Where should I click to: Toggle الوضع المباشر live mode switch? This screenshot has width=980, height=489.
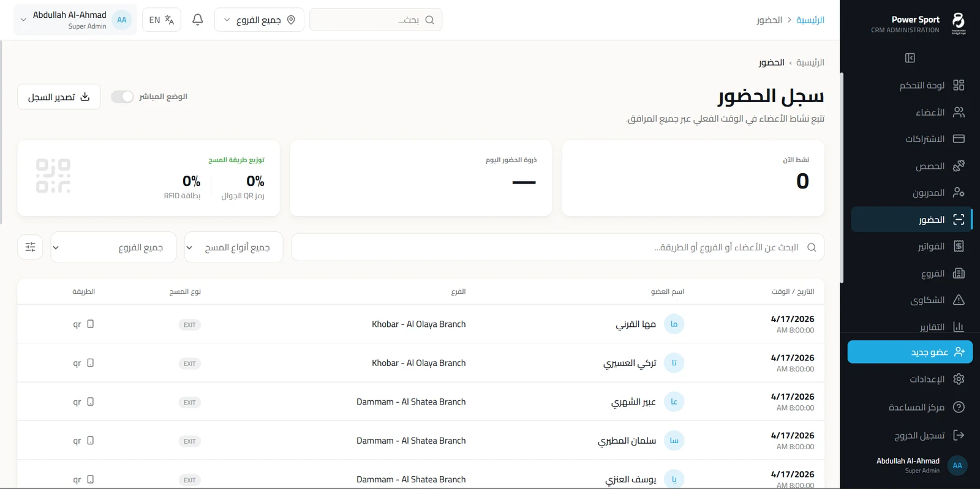tap(123, 97)
